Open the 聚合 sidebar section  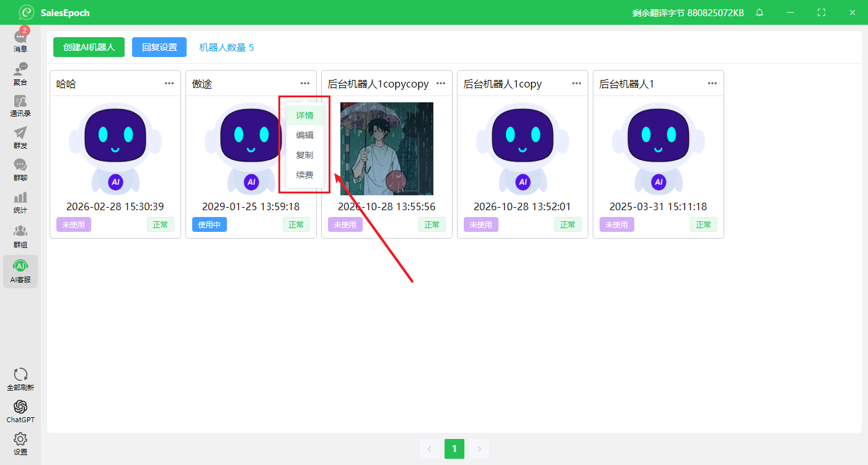tap(20, 73)
